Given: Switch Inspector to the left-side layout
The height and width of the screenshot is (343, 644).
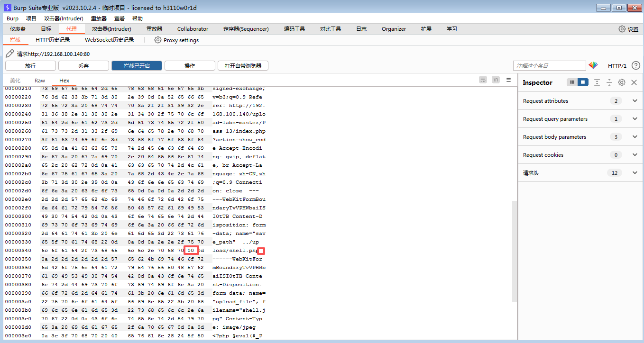Looking at the screenshot, I should [x=572, y=82].
